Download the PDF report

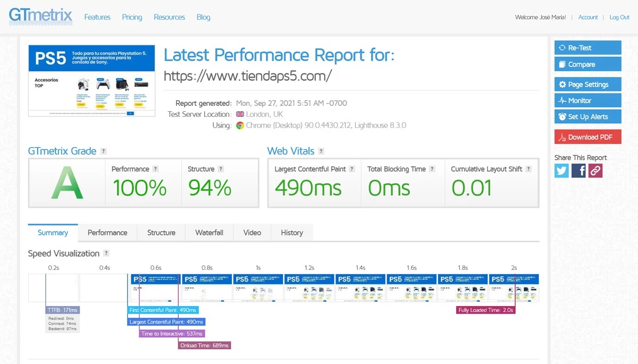(x=587, y=137)
